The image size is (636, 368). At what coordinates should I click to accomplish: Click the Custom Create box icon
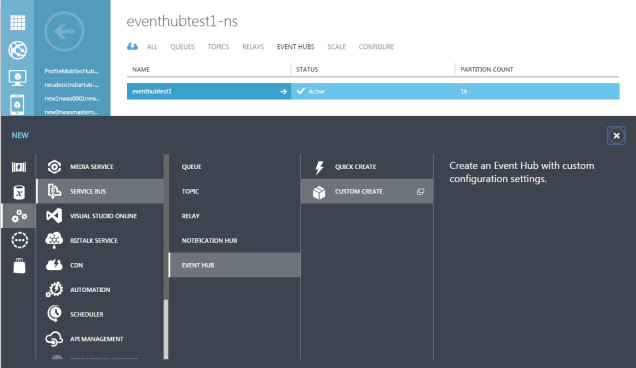tap(319, 192)
